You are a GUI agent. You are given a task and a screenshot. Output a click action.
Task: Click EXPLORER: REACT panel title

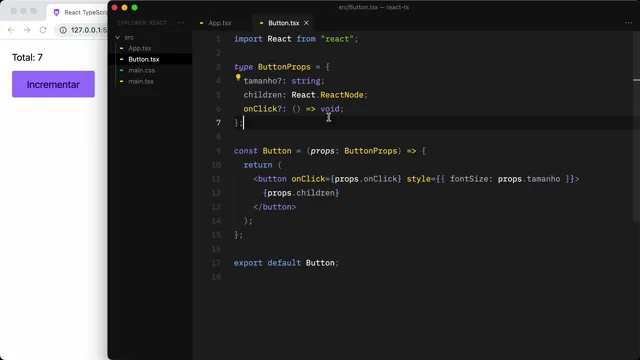tap(142, 23)
